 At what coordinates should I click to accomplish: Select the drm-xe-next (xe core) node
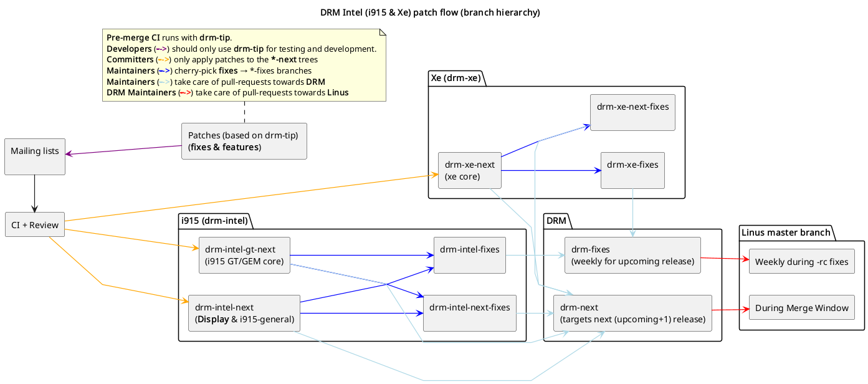coord(470,170)
